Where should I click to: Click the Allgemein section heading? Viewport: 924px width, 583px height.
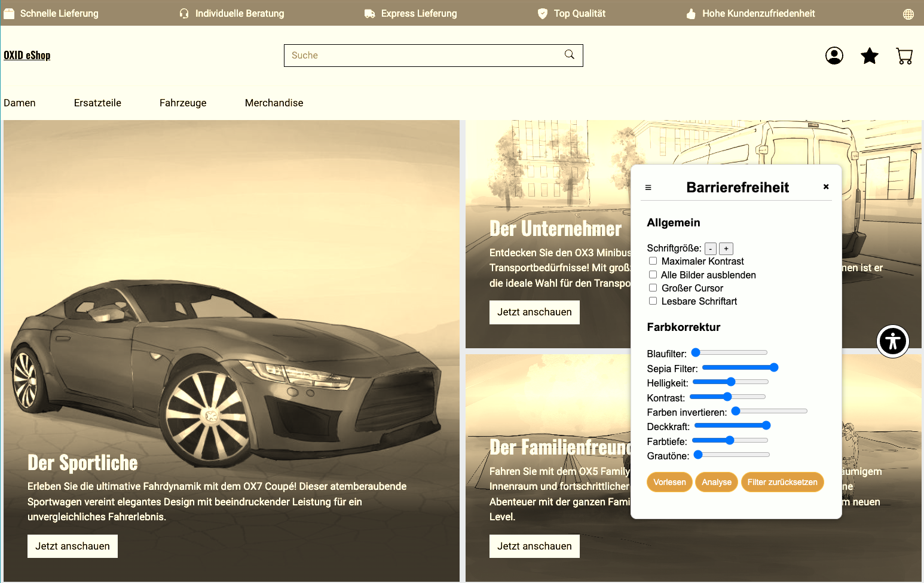pyautogui.click(x=674, y=222)
